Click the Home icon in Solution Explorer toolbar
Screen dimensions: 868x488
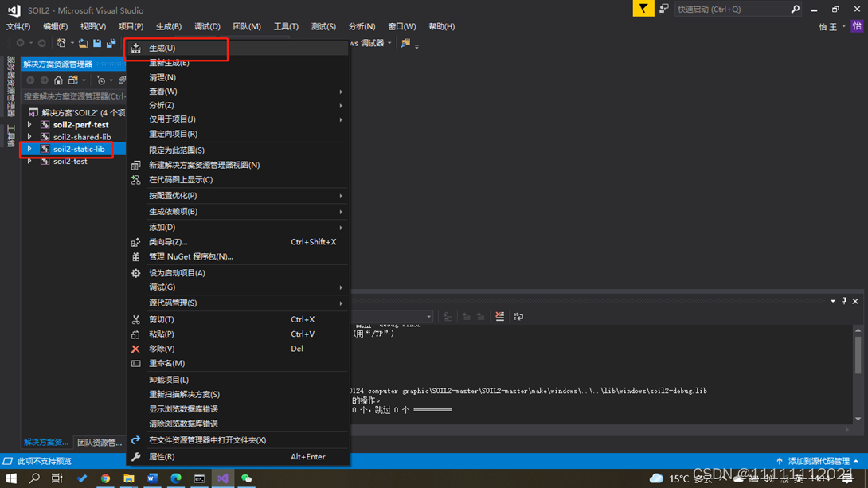(x=58, y=80)
